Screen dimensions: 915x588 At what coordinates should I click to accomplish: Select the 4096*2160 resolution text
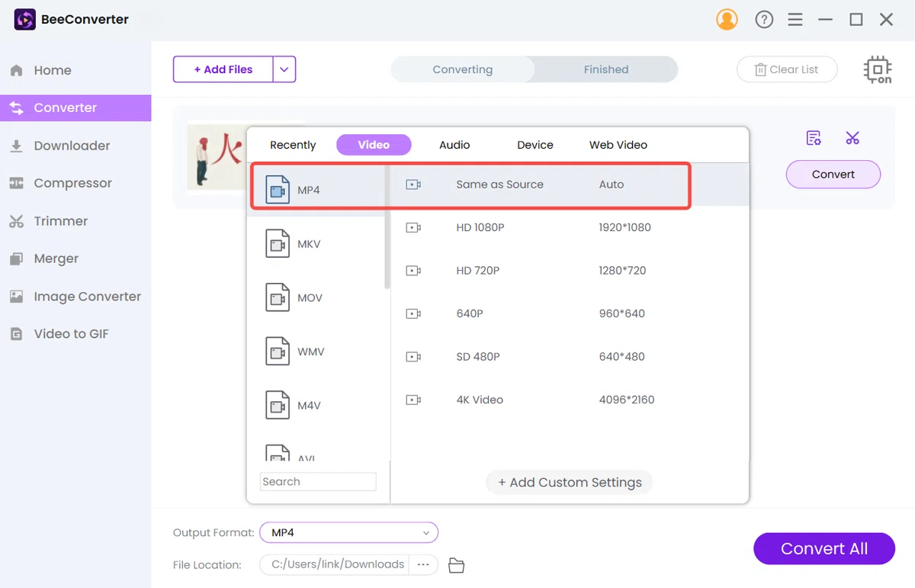click(x=627, y=400)
